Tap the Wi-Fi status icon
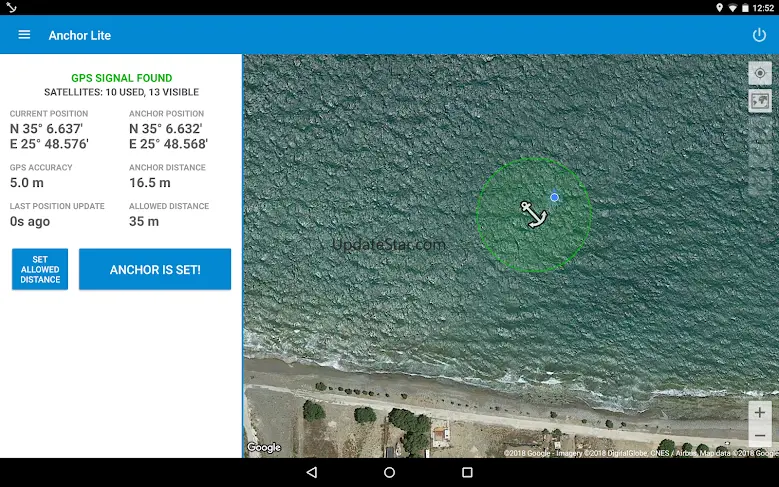This screenshot has height=487, width=779. pyautogui.click(x=732, y=7)
